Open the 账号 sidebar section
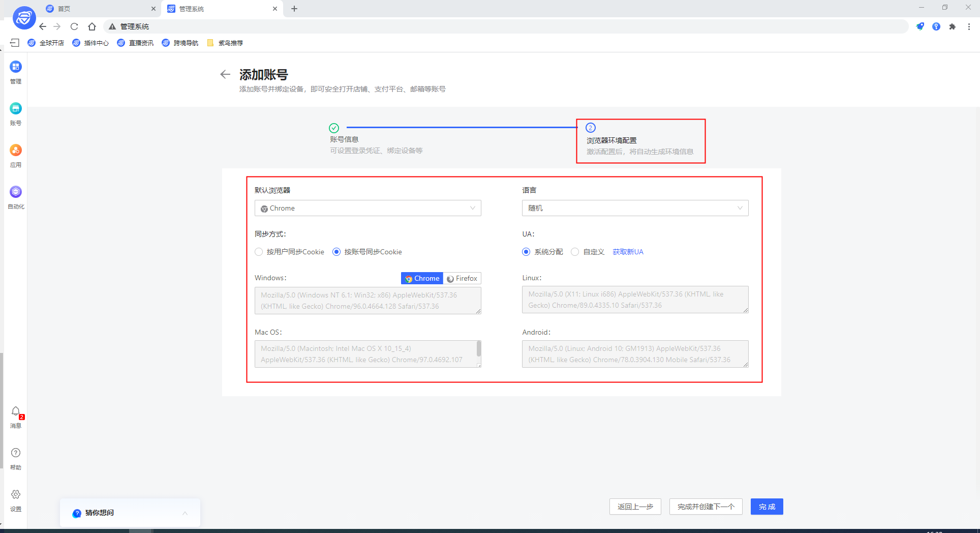This screenshot has width=980, height=533. click(x=16, y=109)
